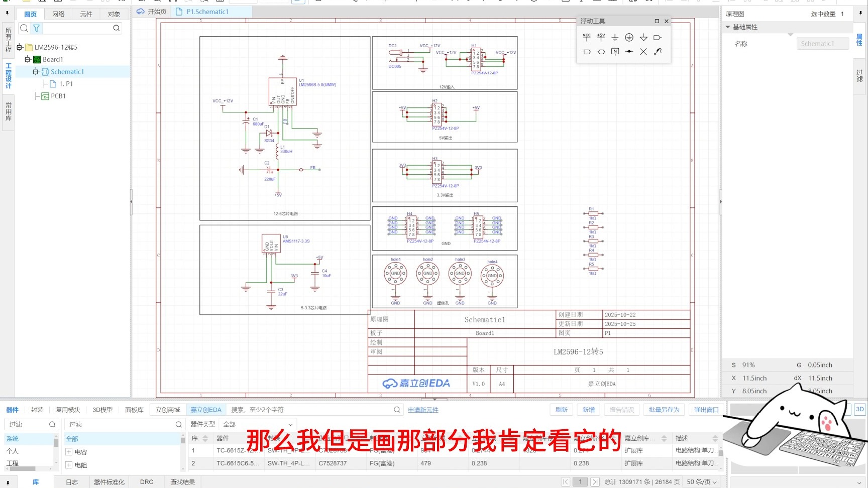Click the 申请新元件 link
Image resolution: width=868 pixels, height=488 pixels.
423,410
